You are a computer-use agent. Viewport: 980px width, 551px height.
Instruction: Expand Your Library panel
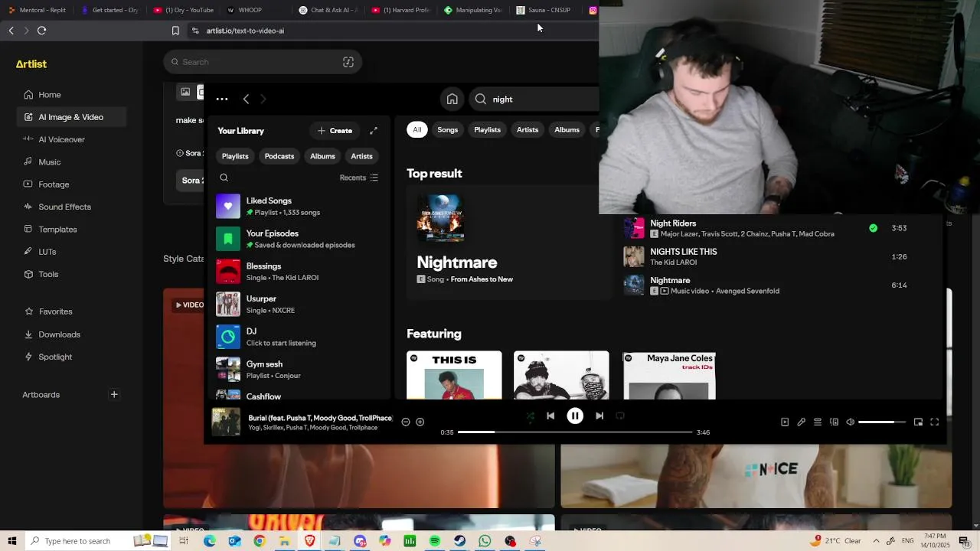(374, 131)
